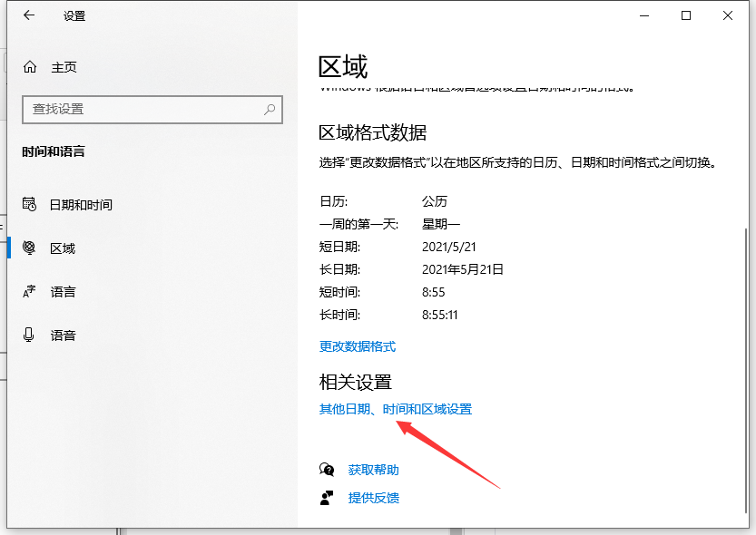This screenshot has height=535, width=756.
Task: Click the 区域 globe icon
Action: click(x=29, y=248)
